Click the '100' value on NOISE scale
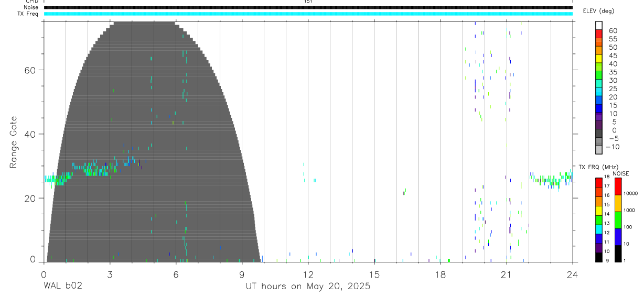 click(628, 227)
